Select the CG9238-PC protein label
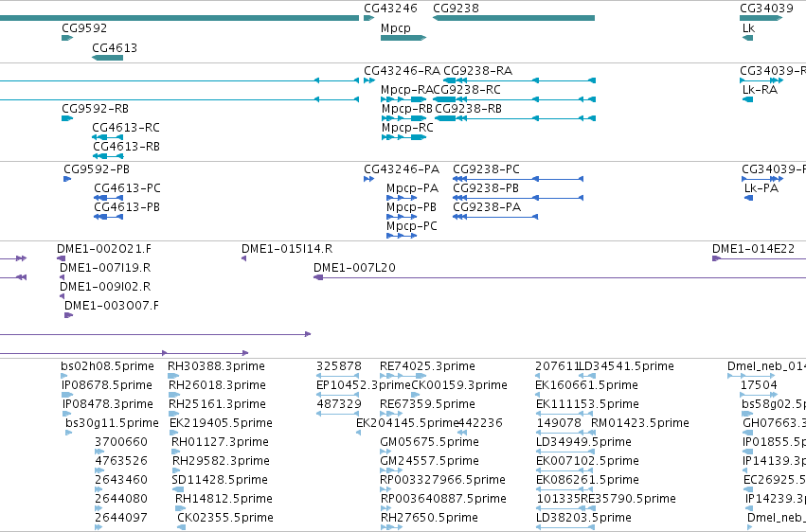Screen dimensions: 806x532 tap(486, 169)
